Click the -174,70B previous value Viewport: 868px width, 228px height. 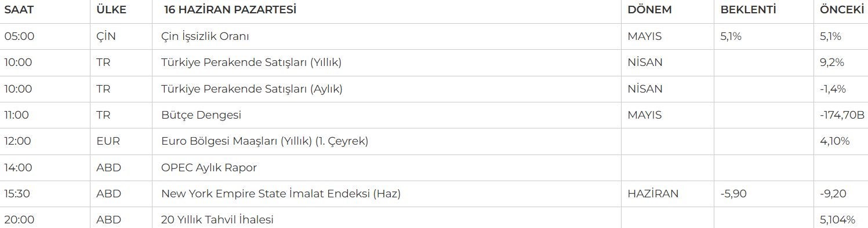pos(842,115)
